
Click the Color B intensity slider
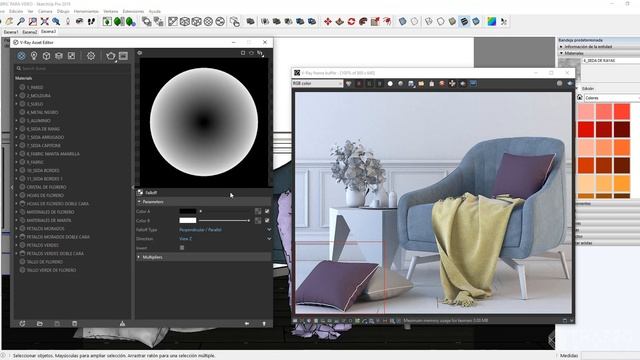click(x=224, y=220)
